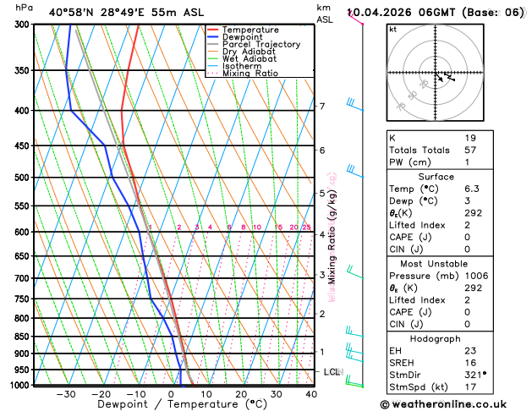This screenshot has width=532, height=411.
Task: Click the K index value '19'
Action: click(x=470, y=138)
